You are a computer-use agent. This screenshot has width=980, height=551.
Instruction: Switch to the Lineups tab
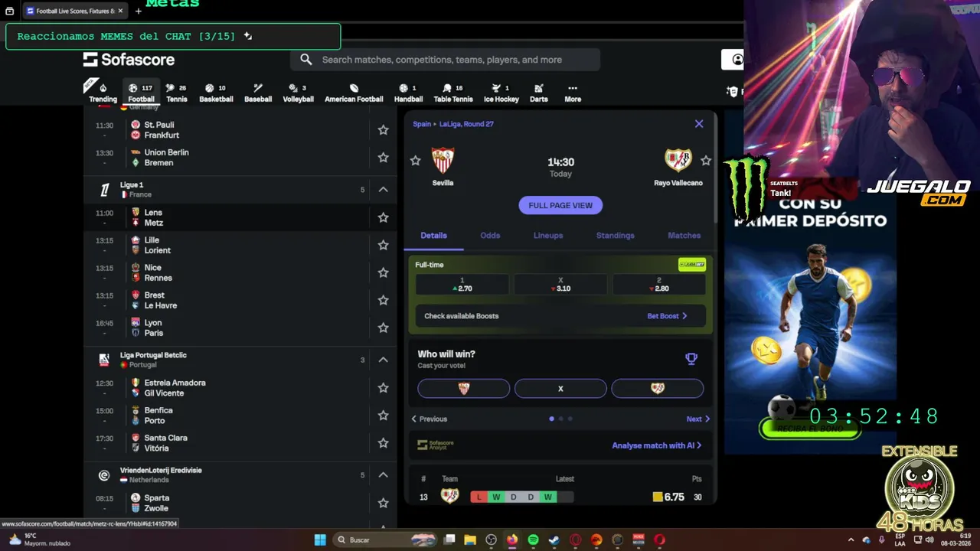coord(548,236)
